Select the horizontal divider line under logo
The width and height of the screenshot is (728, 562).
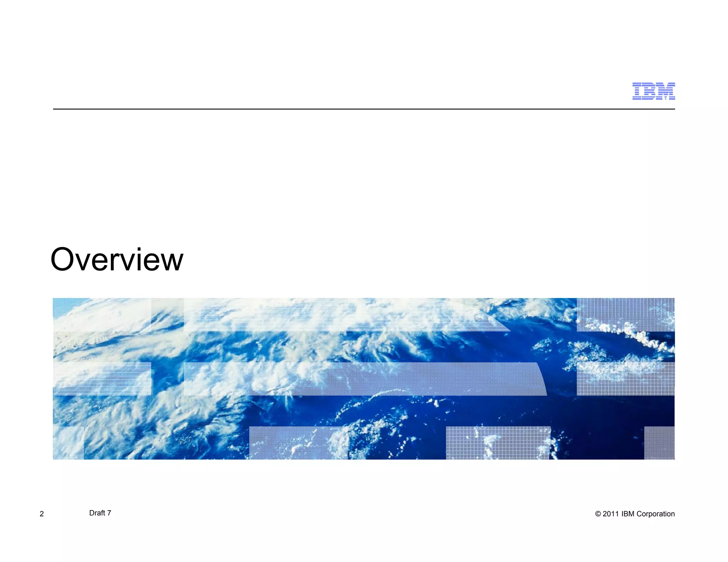point(364,109)
